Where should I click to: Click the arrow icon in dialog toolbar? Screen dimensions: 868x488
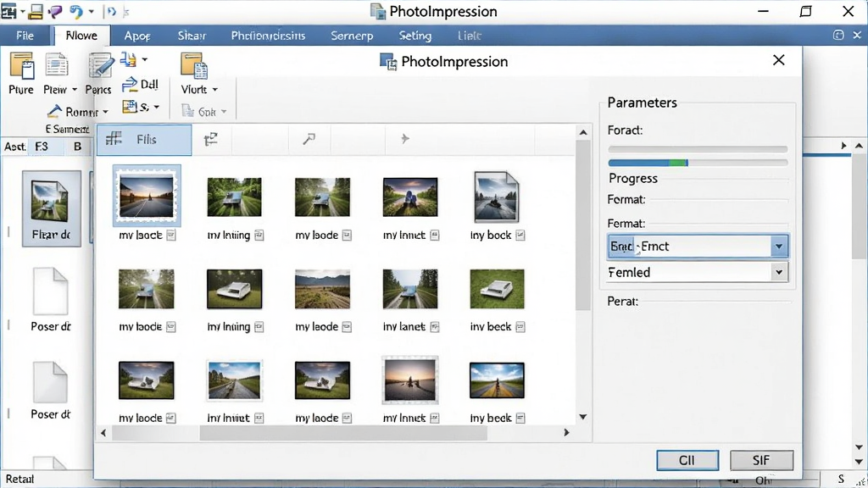405,138
